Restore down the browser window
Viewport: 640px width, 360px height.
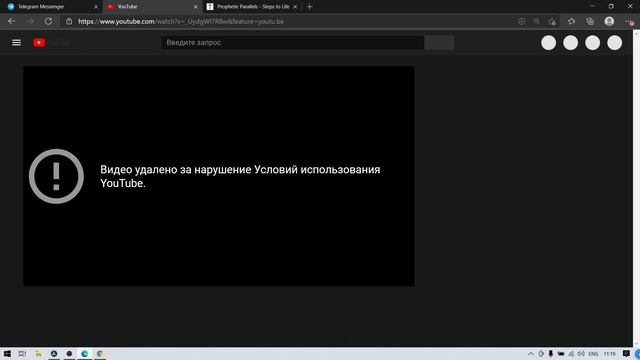pos(611,6)
